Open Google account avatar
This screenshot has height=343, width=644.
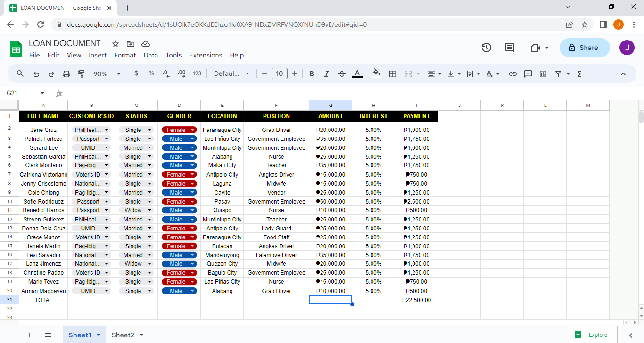click(x=627, y=48)
